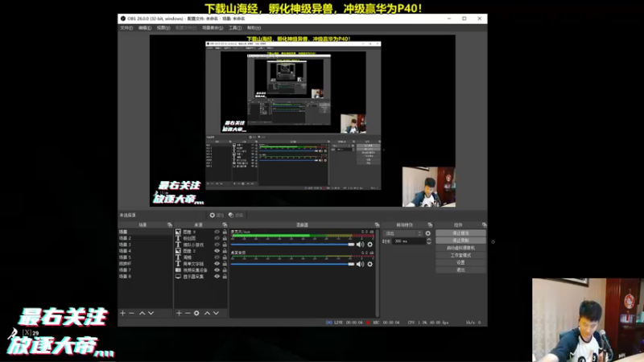Viewport: 644px width, 362px height.
Task: Adjust the 麦克风/Aux volume slider
Action: click(x=292, y=245)
